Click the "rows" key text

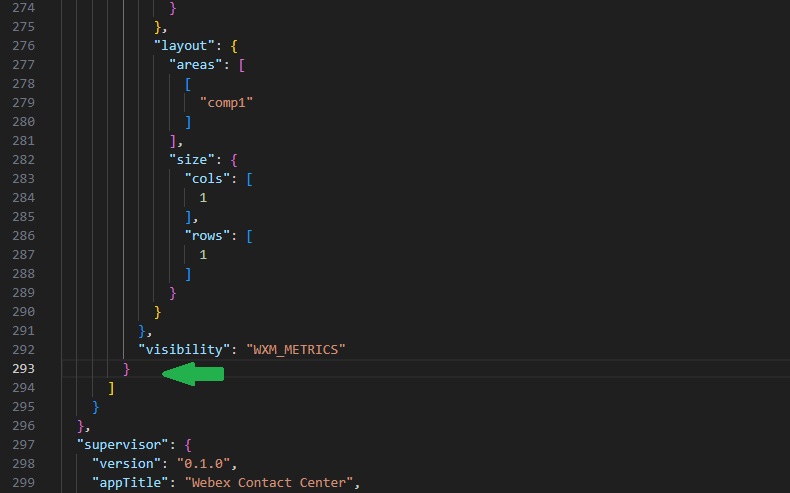pos(207,236)
